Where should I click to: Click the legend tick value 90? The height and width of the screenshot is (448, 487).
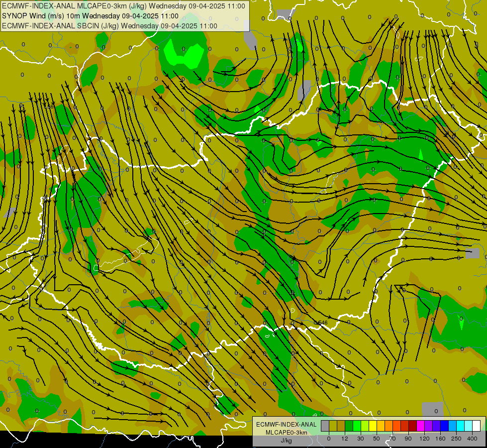[x=408, y=439]
